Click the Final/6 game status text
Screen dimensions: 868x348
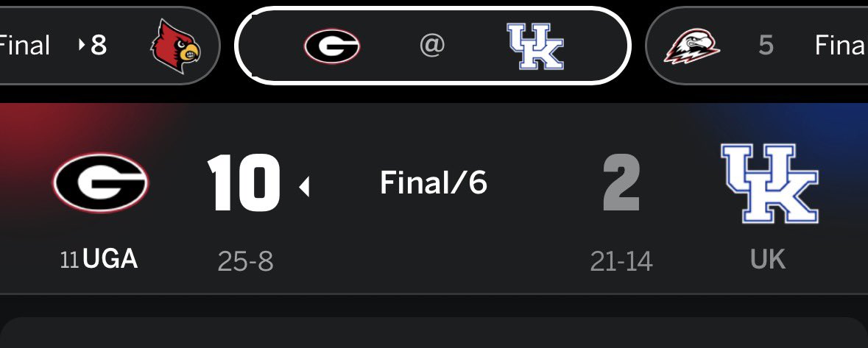[434, 182]
